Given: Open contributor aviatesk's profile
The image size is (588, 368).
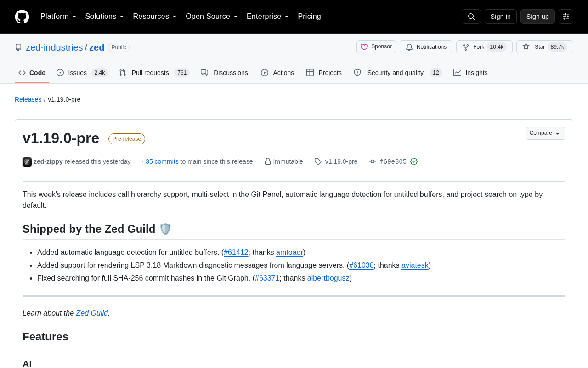Looking at the screenshot, I should [415, 265].
